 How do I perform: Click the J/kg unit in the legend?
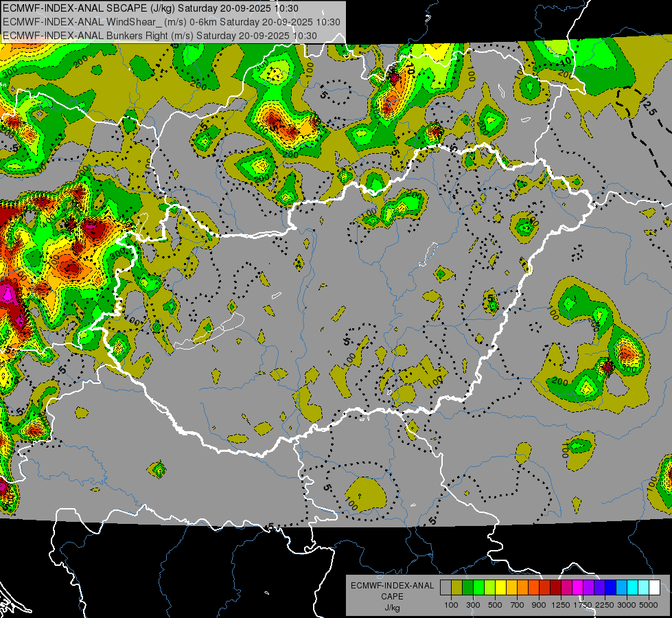pos(393,608)
